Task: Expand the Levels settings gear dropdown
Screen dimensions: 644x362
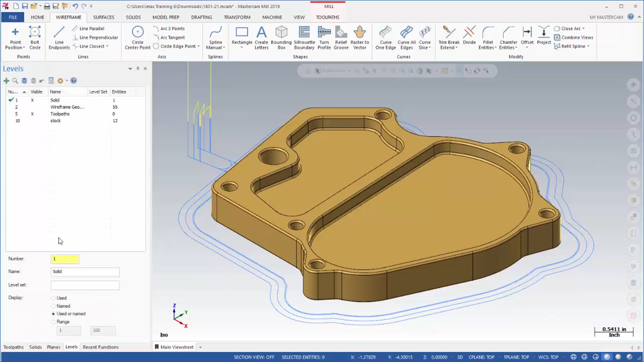Action: coord(67,81)
